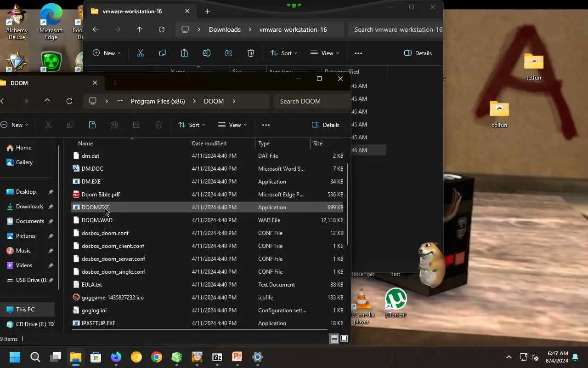The width and height of the screenshot is (588, 368).
Task: Click Search vmware-workstation-16 field
Action: [x=396, y=29]
